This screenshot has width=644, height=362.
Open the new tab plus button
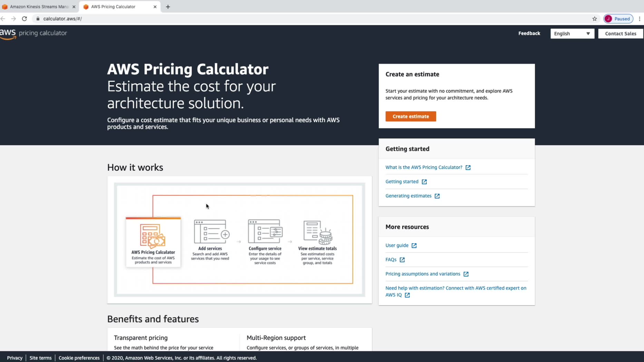tap(168, 7)
